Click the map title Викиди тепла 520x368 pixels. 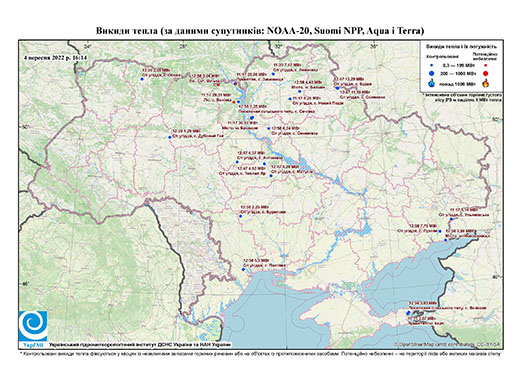[x=260, y=31]
